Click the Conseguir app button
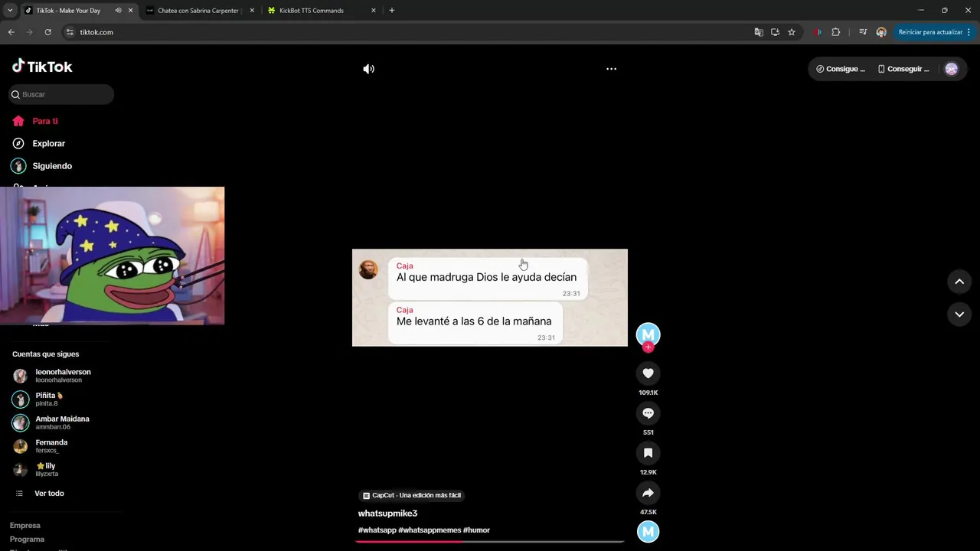Viewport: 980px width, 551px height. pos(903,69)
